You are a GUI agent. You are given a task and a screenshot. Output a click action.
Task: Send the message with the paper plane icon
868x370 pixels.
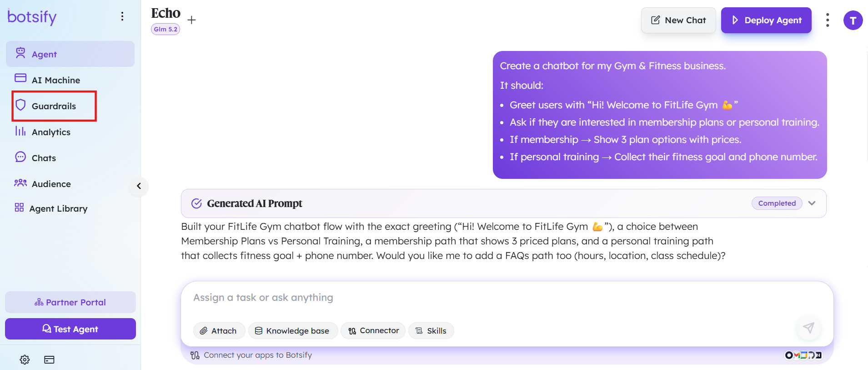808,328
